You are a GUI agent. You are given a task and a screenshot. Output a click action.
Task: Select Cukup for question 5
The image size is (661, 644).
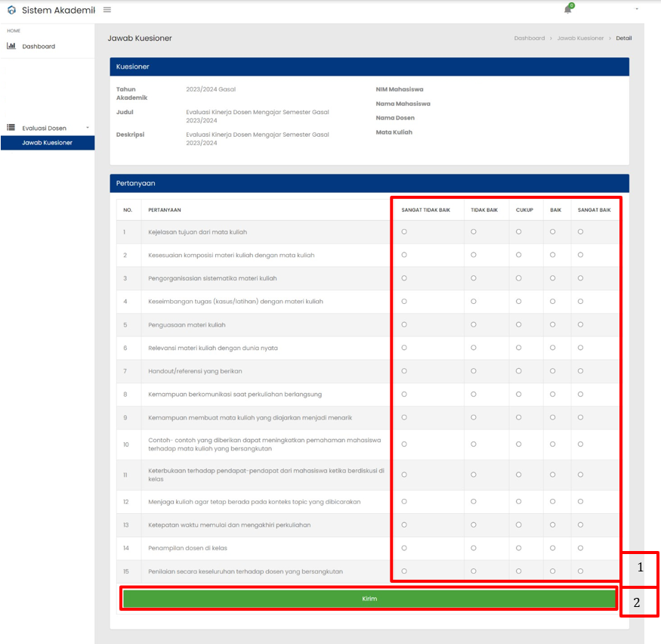pos(518,325)
